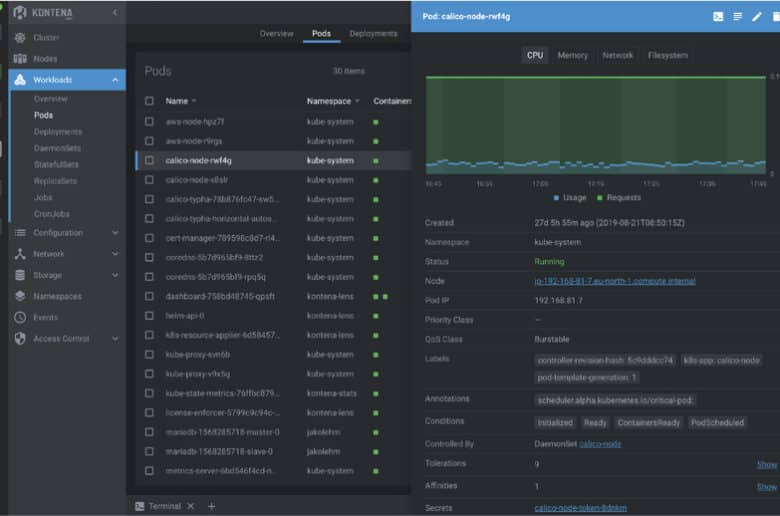This screenshot has width=780, height=516.
Task: Check the aws-node-hpz7f pod checkbox
Action: (149, 121)
